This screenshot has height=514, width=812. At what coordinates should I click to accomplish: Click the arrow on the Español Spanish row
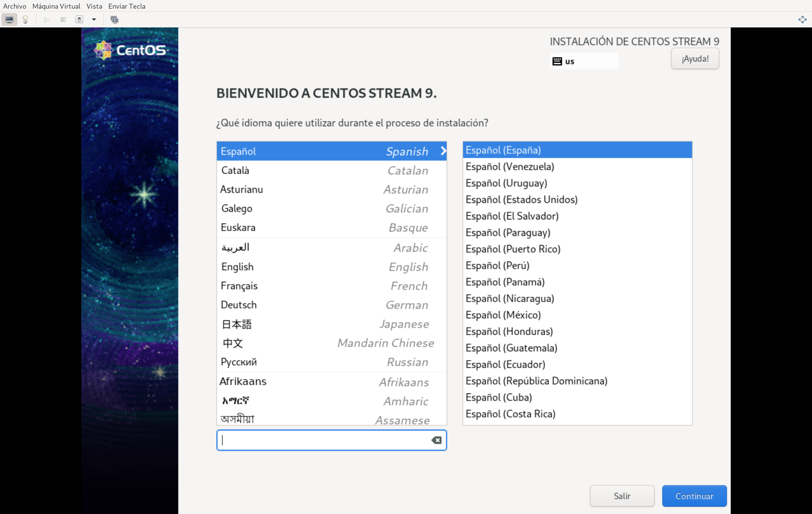tap(443, 151)
